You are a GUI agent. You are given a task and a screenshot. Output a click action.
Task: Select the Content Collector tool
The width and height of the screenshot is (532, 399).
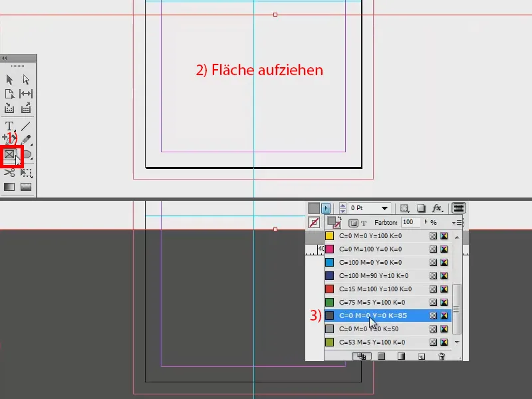(9, 108)
